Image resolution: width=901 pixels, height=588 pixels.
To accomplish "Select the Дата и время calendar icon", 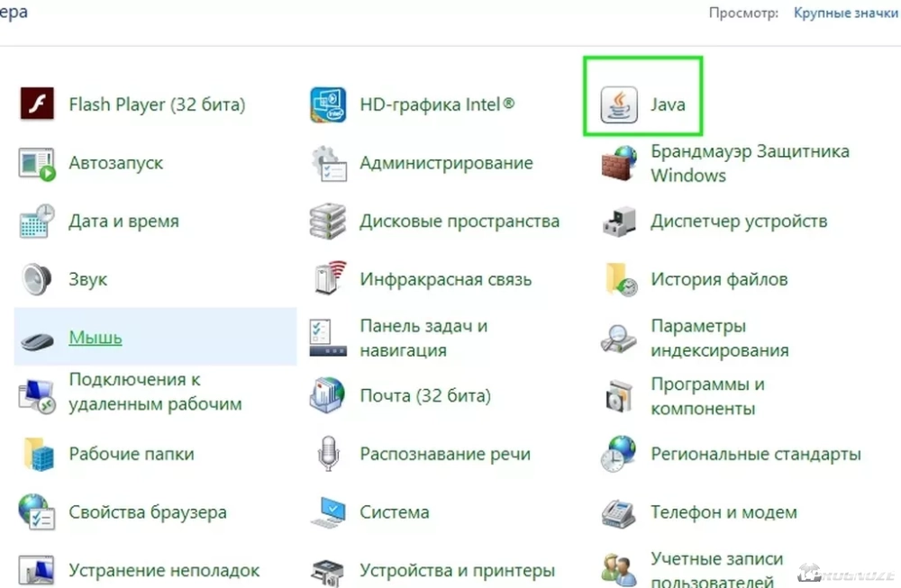I will pos(38,222).
